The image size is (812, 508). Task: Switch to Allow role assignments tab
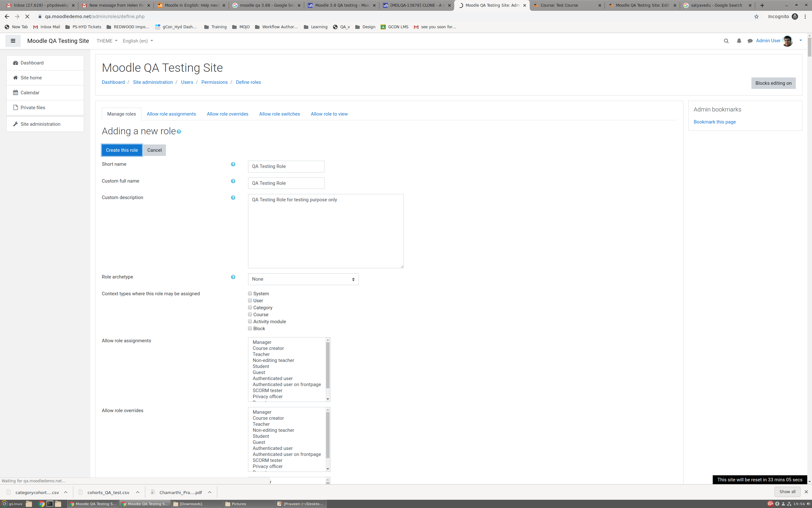point(171,114)
